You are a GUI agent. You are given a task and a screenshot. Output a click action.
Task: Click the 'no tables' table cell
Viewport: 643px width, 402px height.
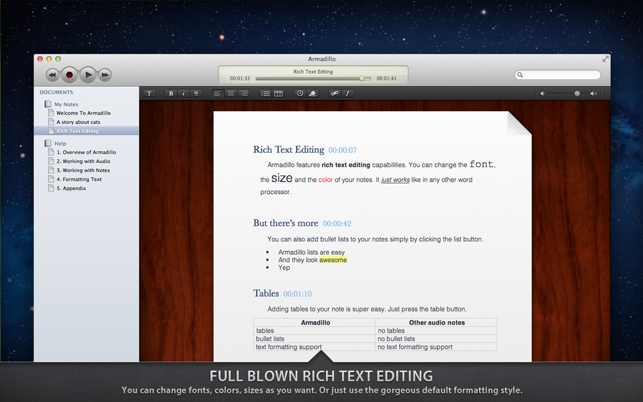[436, 331]
